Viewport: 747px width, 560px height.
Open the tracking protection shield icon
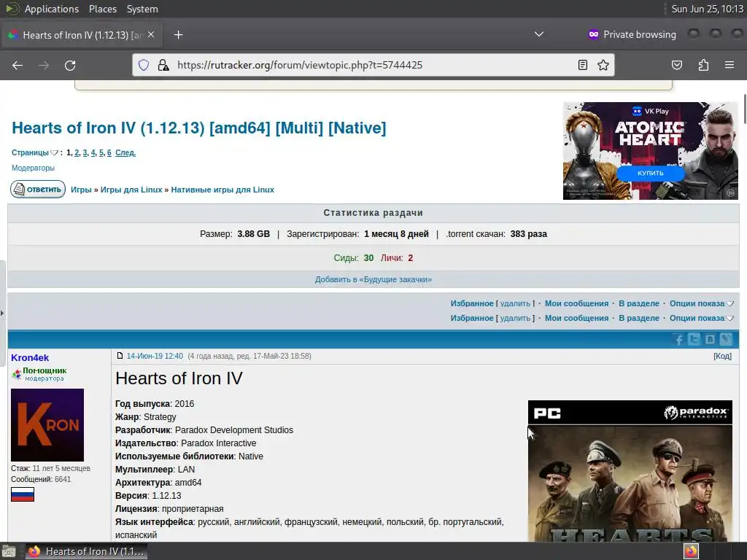pyautogui.click(x=144, y=65)
